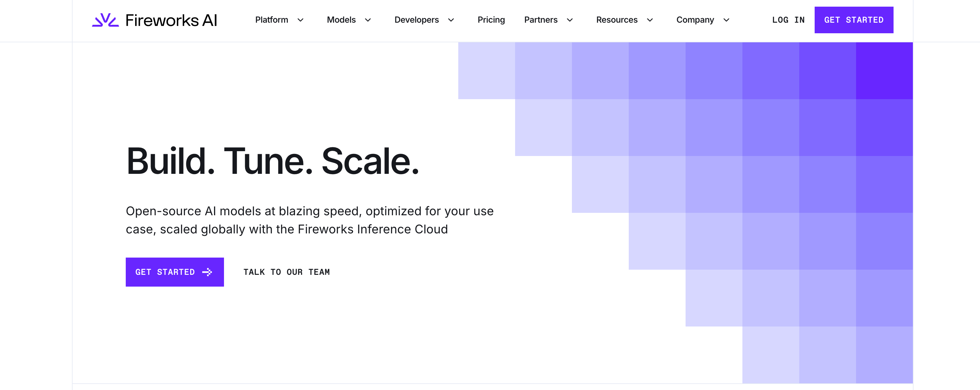Select Pricing in the navigation bar
This screenshot has width=980, height=390.
coord(491,20)
